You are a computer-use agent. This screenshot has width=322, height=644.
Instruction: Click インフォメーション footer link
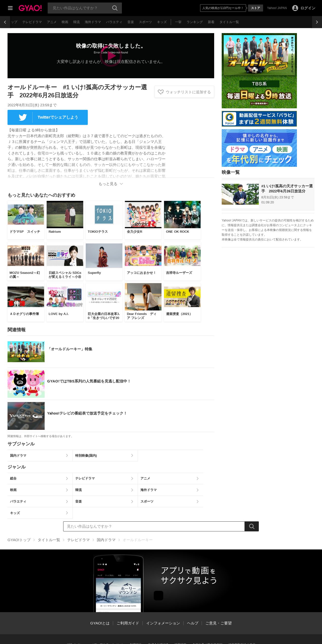pos(163,623)
